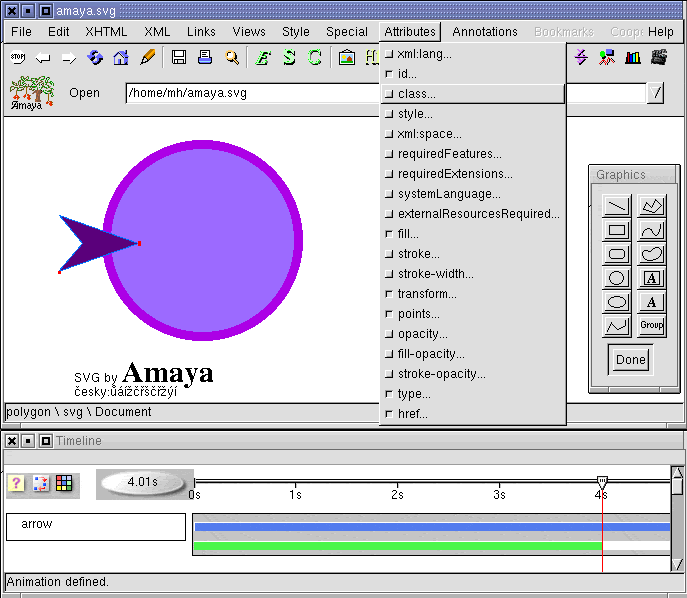Select the Line tool in Graphics palette

pos(617,205)
